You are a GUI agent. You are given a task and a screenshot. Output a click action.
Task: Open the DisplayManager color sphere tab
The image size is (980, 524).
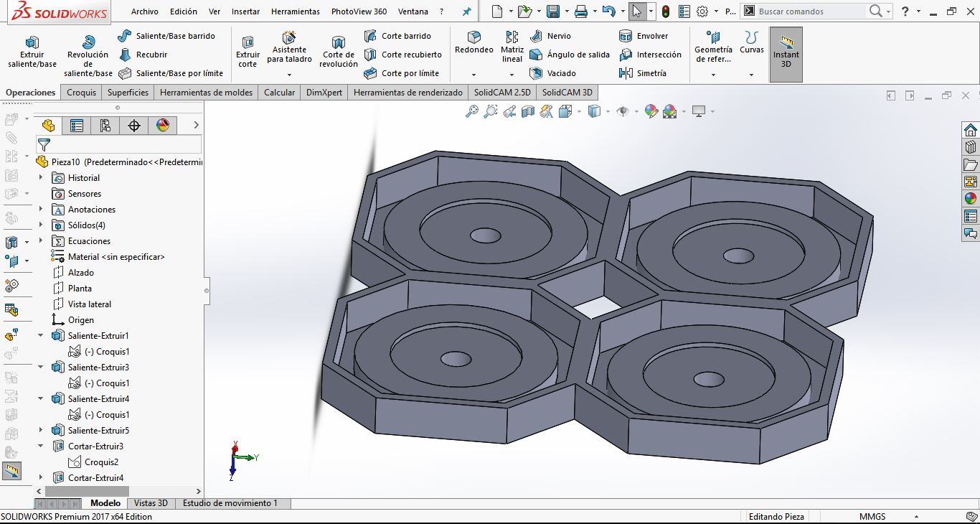[163, 126]
